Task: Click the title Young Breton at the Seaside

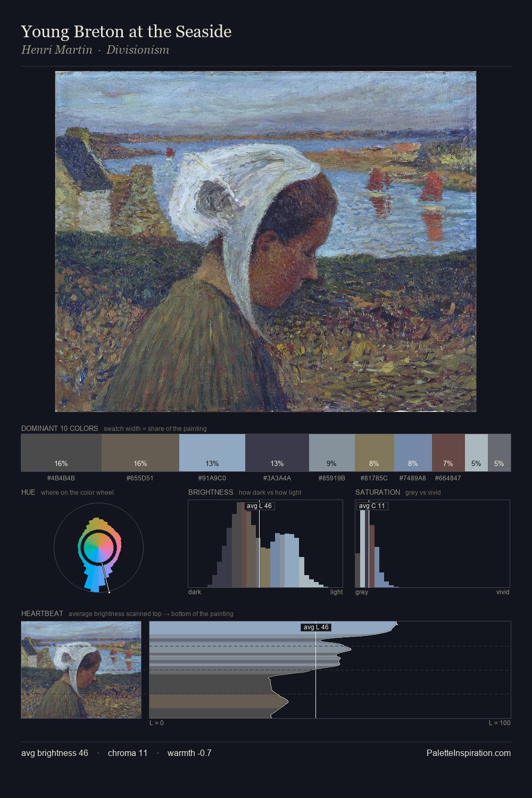Action: tap(126, 32)
